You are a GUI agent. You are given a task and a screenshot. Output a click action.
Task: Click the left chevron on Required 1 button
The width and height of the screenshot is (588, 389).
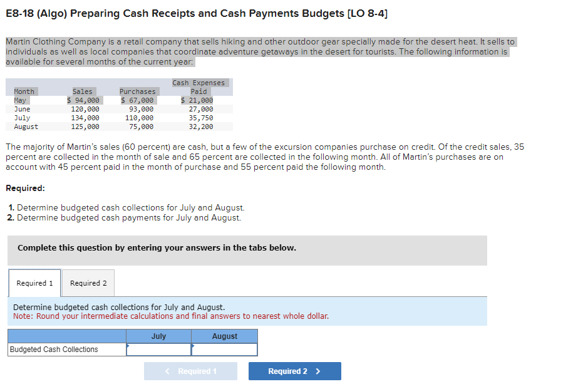(167, 371)
